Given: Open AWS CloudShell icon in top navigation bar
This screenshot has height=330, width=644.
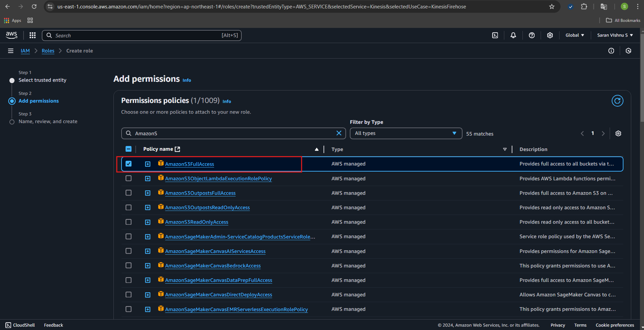Looking at the screenshot, I should 495,35.
